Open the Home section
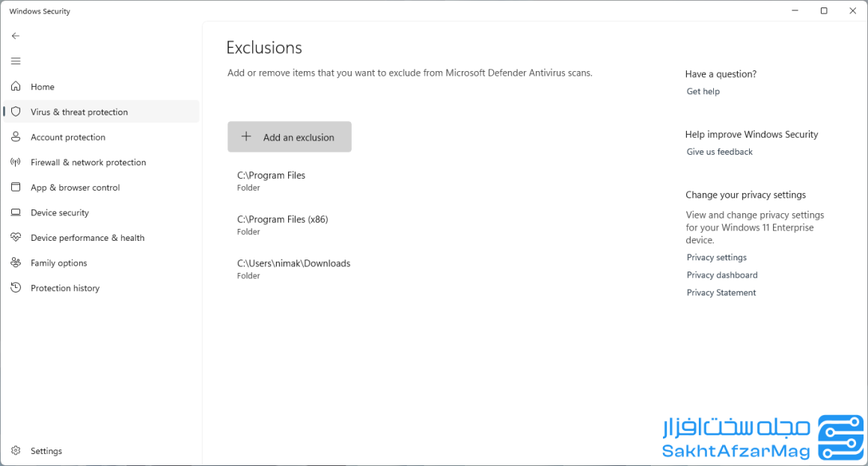The image size is (868, 466). (x=101, y=87)
